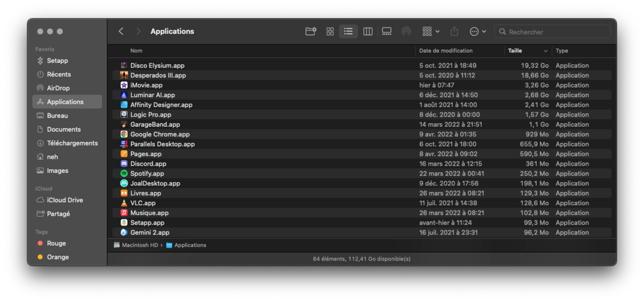Click the 64 éléments status bar text
Image resolution: width=644 pixels, height=302 pixels.
[x=362, y=258]
